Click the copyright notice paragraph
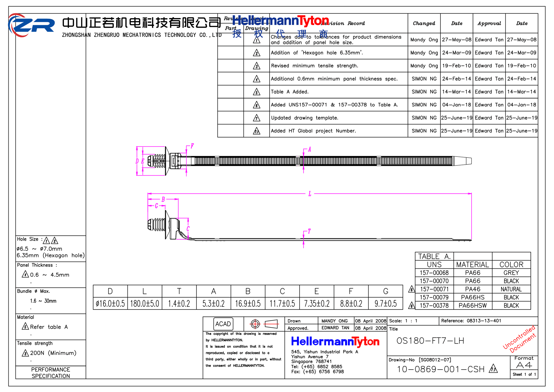Screen dimensions: 554x392 point(243,350)
